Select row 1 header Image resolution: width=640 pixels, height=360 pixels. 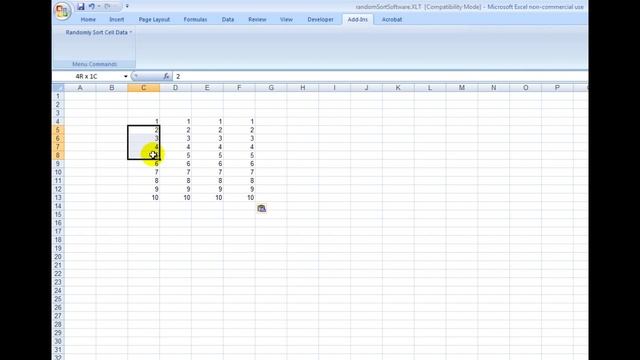(x=58, y=96)
